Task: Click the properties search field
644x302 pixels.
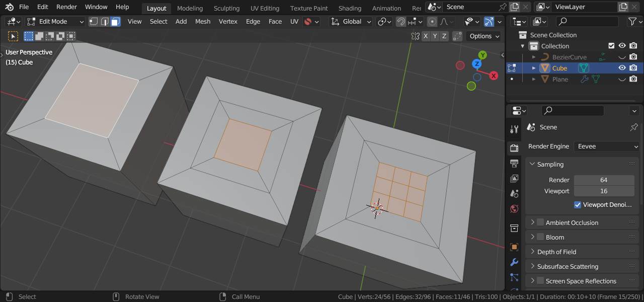Action: point(573,111)
